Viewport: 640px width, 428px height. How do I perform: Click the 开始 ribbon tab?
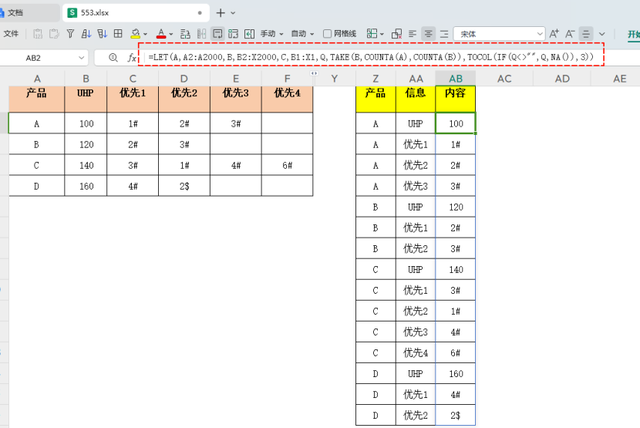click(x=634, y=34)
